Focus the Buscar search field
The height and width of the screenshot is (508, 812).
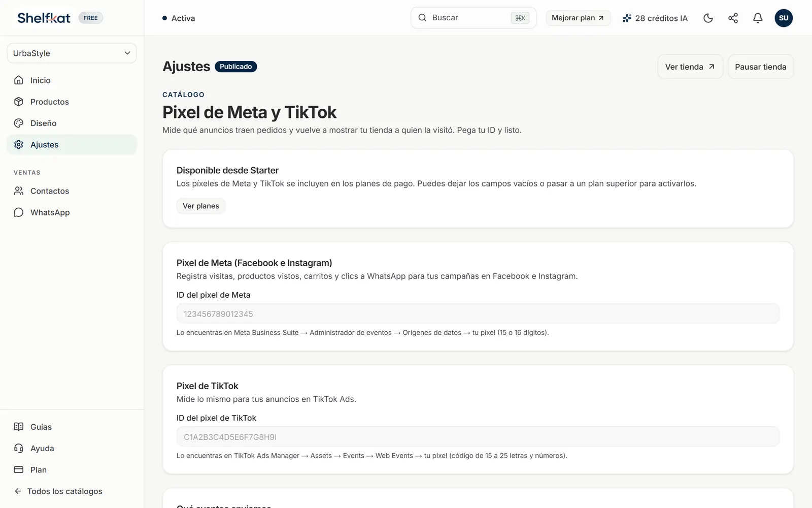pos(473,18)
